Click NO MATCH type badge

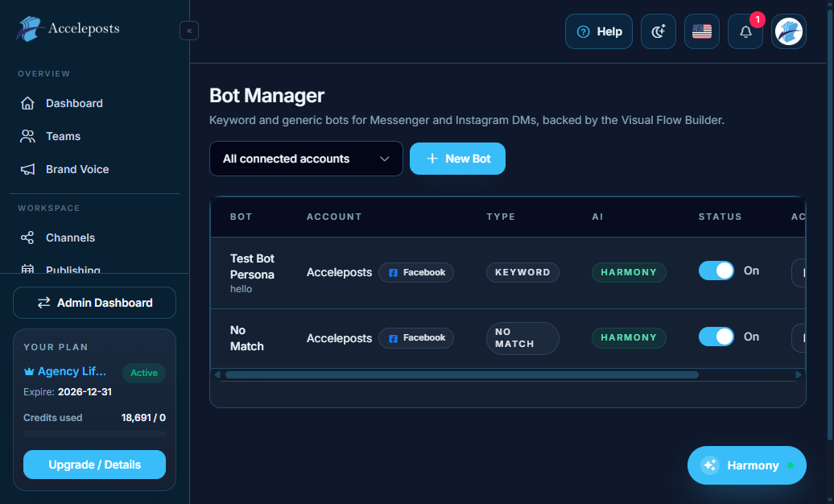(x=522, y=338)
